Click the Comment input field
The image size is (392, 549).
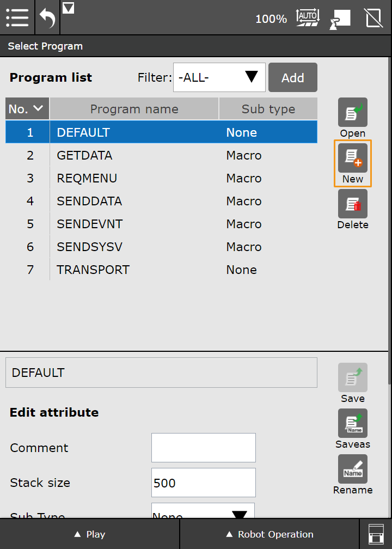click(x=203, y=448)
